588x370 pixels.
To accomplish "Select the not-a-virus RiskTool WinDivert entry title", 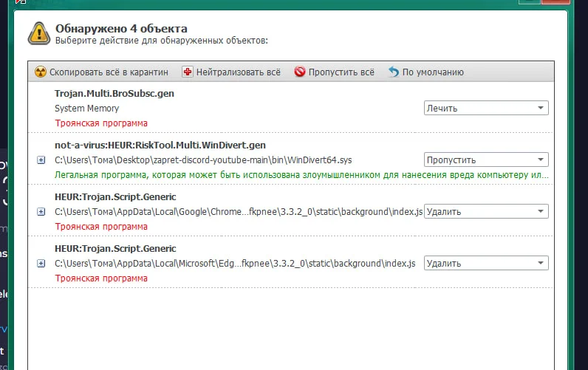I will (x=160, y=145).
